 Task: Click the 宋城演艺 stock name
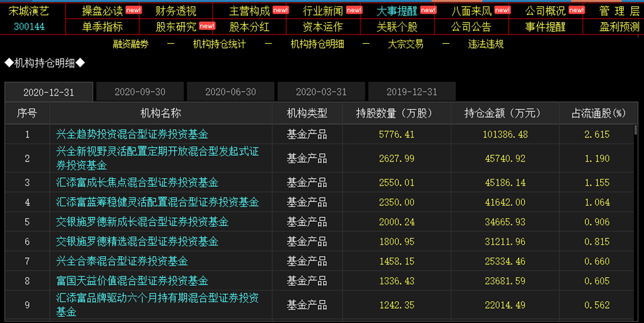(x=29, y=11)
